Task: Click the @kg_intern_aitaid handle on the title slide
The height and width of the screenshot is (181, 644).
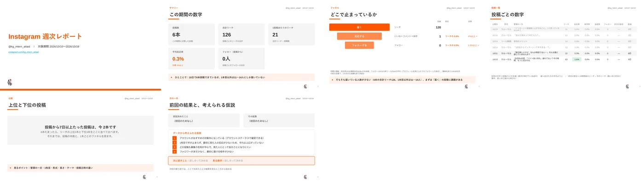Action: coord(19,46)
